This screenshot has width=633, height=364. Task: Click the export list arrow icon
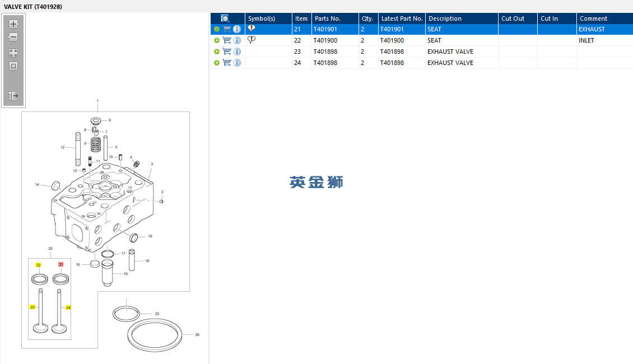13,96
